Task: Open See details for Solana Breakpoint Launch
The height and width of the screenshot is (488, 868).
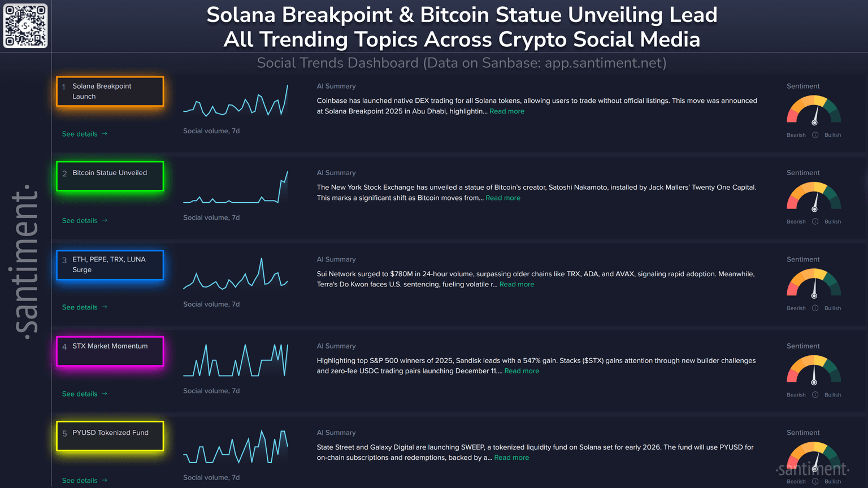Action: [84, 134]
